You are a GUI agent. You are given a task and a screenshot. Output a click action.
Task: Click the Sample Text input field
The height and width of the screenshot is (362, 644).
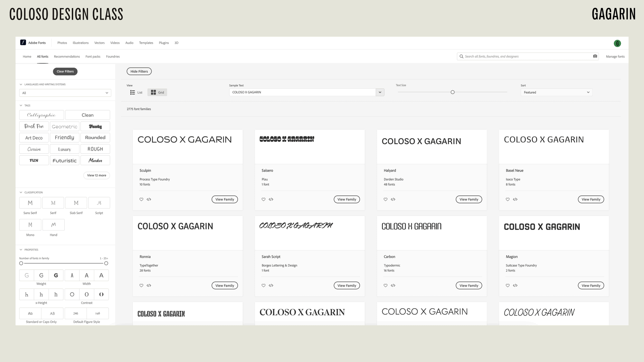(x=303, y=92)
